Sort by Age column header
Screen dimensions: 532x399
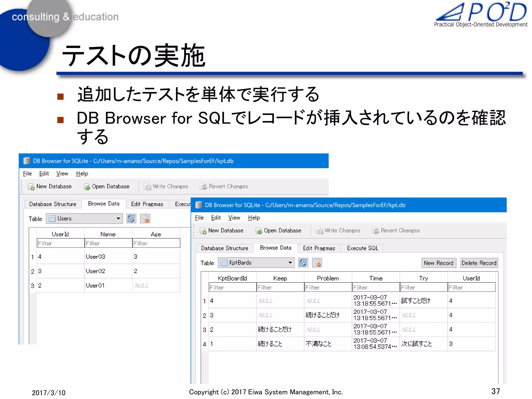pyautogui.click(x=156, y=234)
